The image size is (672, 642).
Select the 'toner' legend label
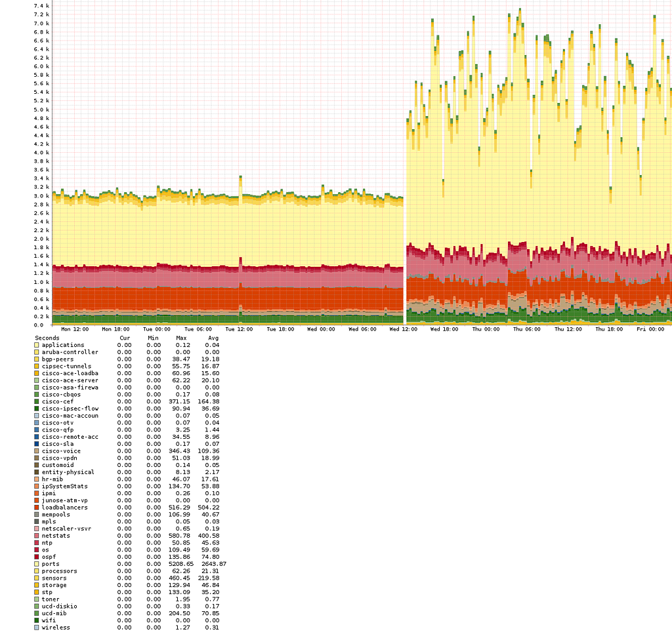(51, 599)
